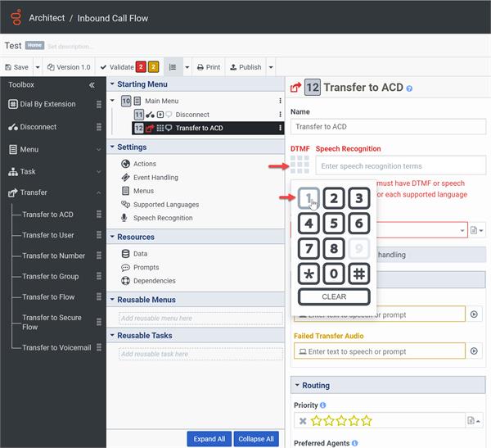Image resolution: width=491 pixels, height=448 pixels.
Task: Collapse the Settings section
Action: [x=112, y=147]
